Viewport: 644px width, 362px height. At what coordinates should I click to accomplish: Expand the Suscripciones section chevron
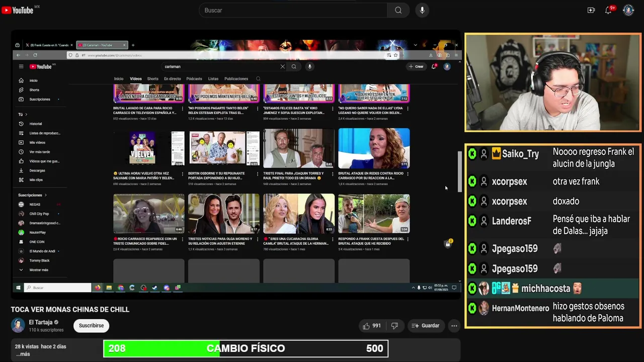click(46, 195)
